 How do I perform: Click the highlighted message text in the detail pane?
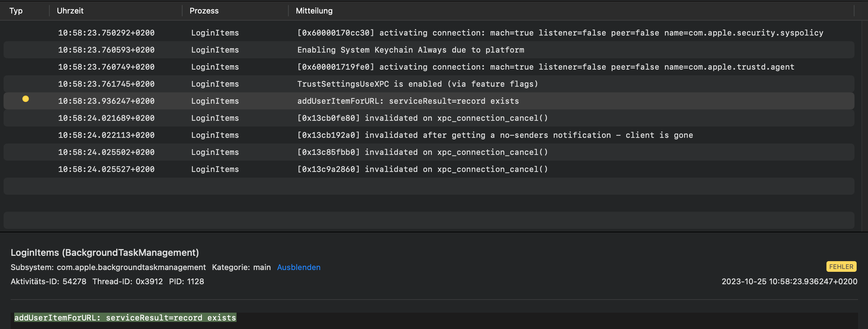(x=125, y=318)
